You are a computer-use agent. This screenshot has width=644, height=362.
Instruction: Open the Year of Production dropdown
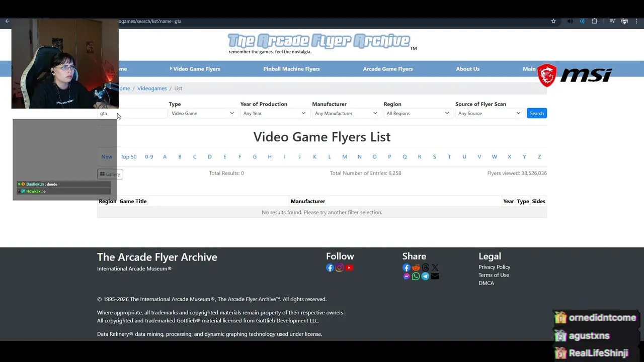coord(274,113)
